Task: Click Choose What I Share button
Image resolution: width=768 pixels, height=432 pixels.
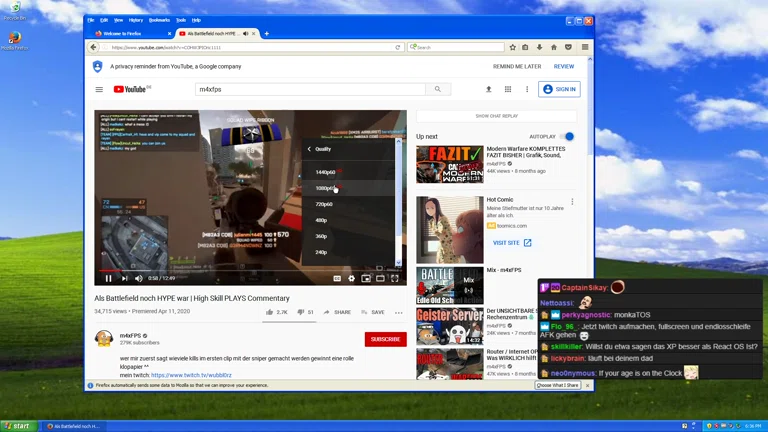Action: [558, 385]
